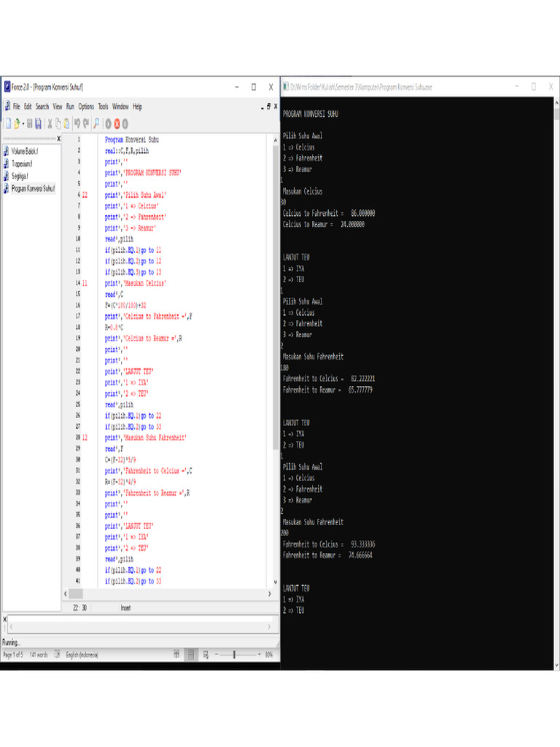
Task: Click the Find magnifier icon
Action: click(x=96, y=124)
